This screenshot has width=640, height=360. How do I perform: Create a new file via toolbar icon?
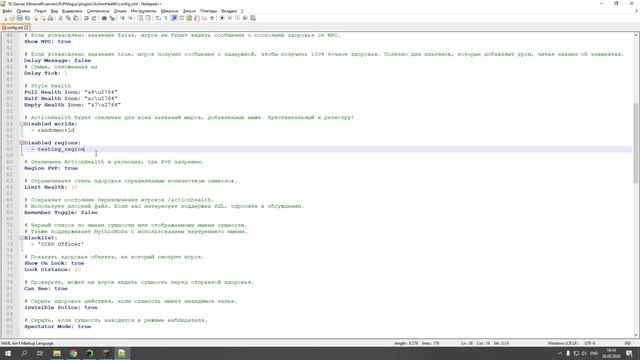coord(5,18)
